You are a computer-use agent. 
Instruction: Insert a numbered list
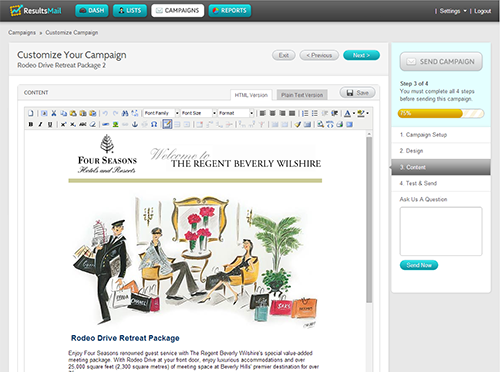(x=305, y=113)
